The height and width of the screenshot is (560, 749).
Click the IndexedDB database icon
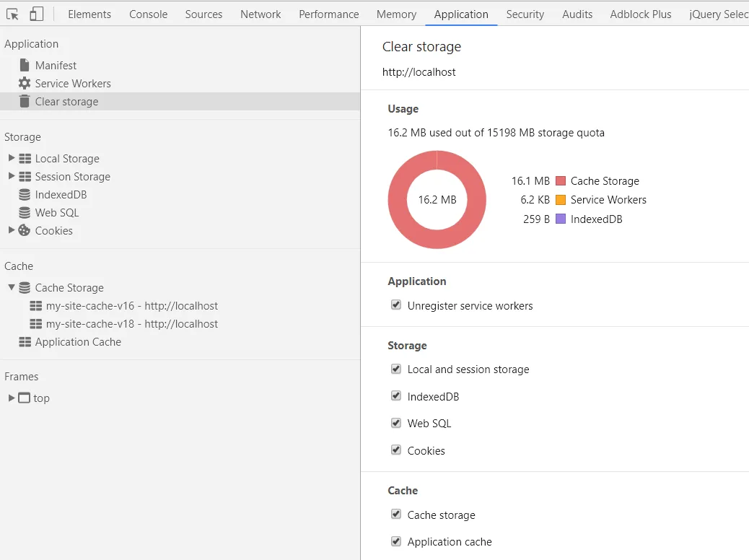pyautogui.click(x=25, y=194)
